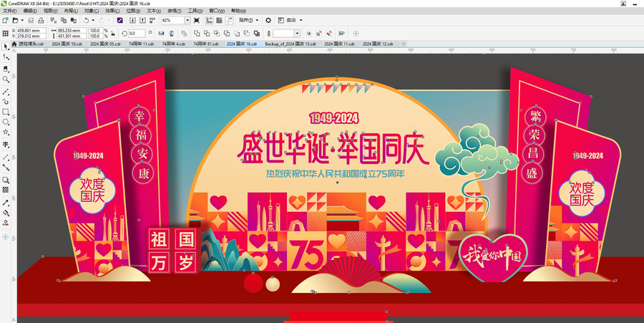This screenshot has width=644, height=323.
Task: Switch to 2024 国庆 12.cdr tab
Action: click(378, 44)
